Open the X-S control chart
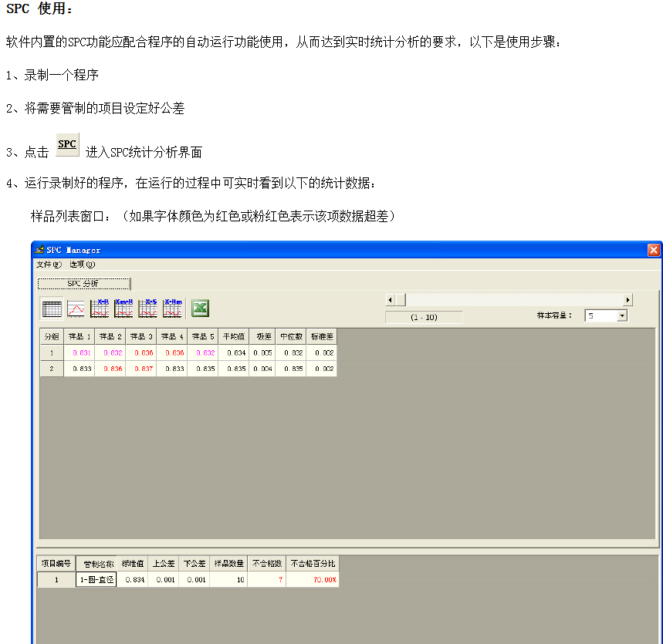The width and height of the screenshot is (663, 644). 147,308
